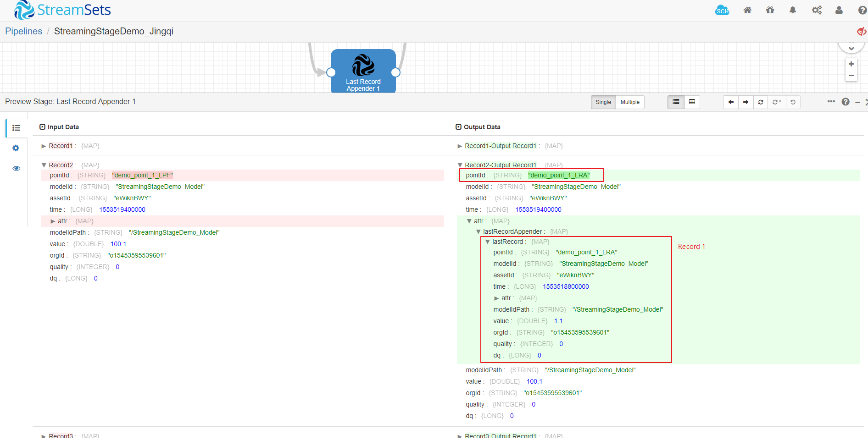
Task: Zoom in the canvas with plus button
Action: 851,64
